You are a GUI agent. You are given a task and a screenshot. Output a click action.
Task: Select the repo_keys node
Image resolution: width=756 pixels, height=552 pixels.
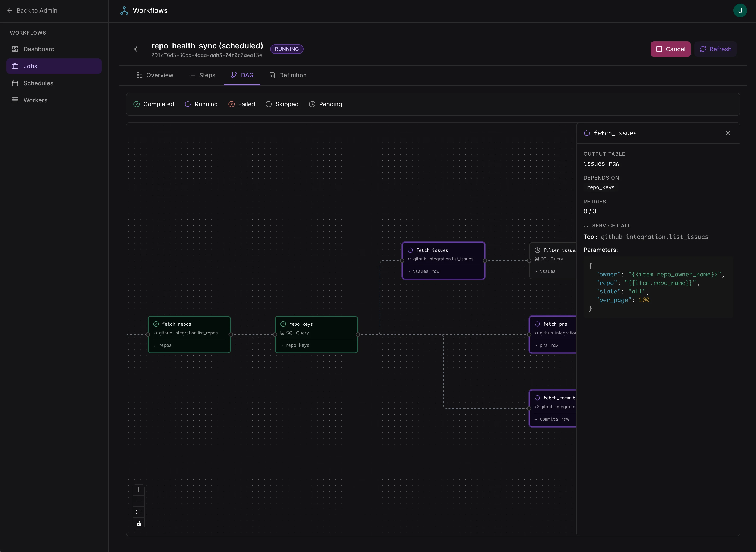[316, 334]
